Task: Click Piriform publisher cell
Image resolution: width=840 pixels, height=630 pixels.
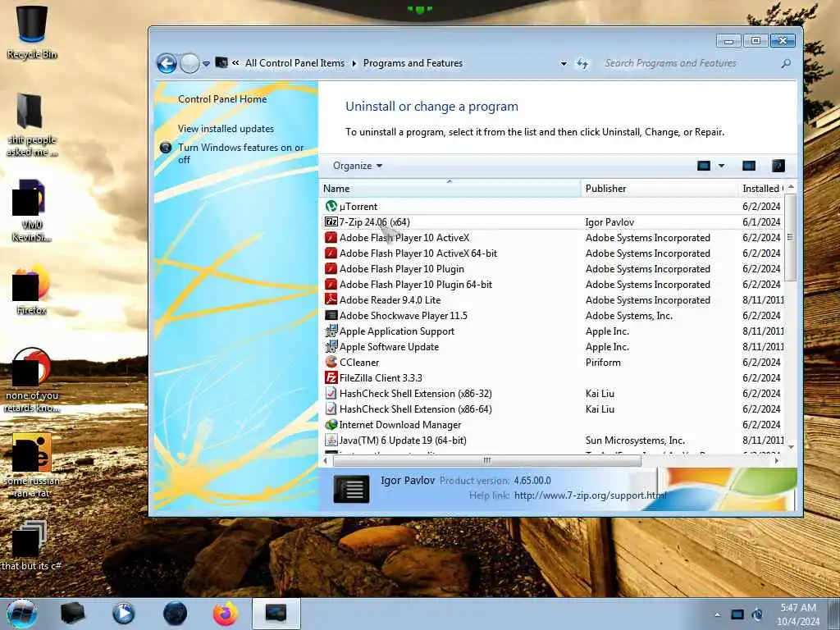Action: 603,362
